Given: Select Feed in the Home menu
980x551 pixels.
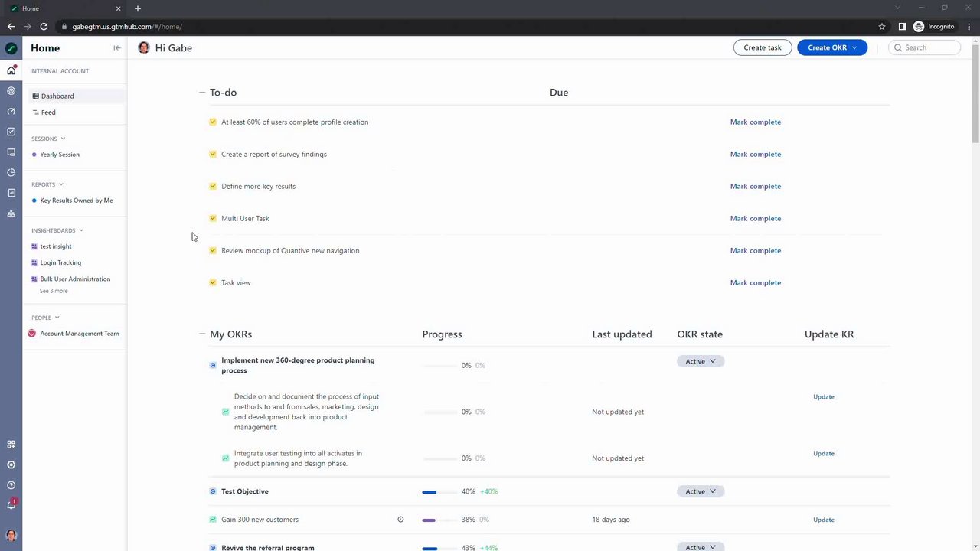Looking at the screenshot, I should (x=48, y=112).
